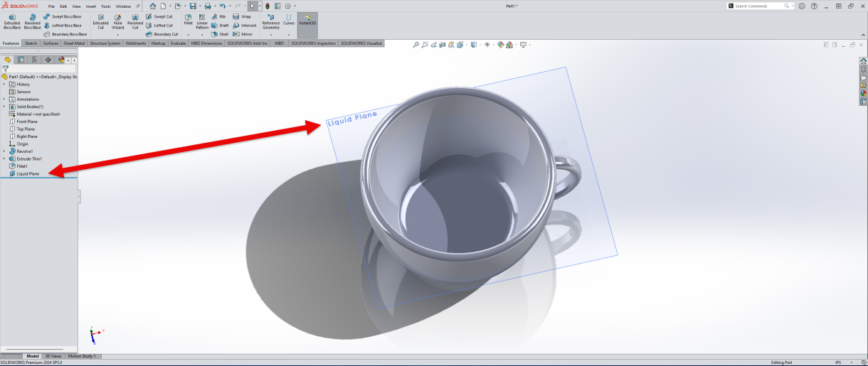The width and height of the screenshot is (868, 366).
Task: Open the PropertyManager panel tab
Action: click(x=21, y=60)
